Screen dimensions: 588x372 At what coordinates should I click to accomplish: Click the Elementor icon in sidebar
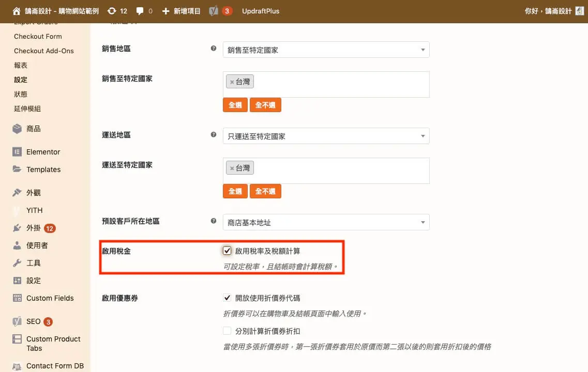coord(17,152)
